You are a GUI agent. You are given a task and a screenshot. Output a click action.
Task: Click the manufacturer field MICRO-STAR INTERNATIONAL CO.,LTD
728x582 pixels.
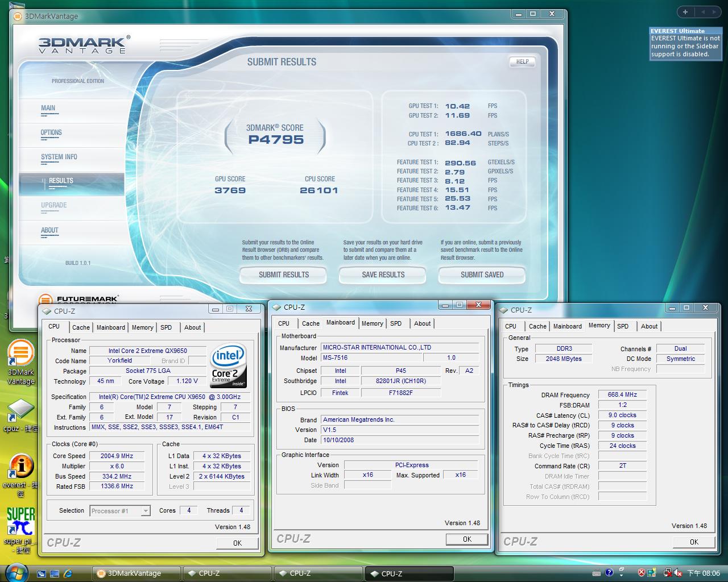pyautogui.click(x=400, y=347)
